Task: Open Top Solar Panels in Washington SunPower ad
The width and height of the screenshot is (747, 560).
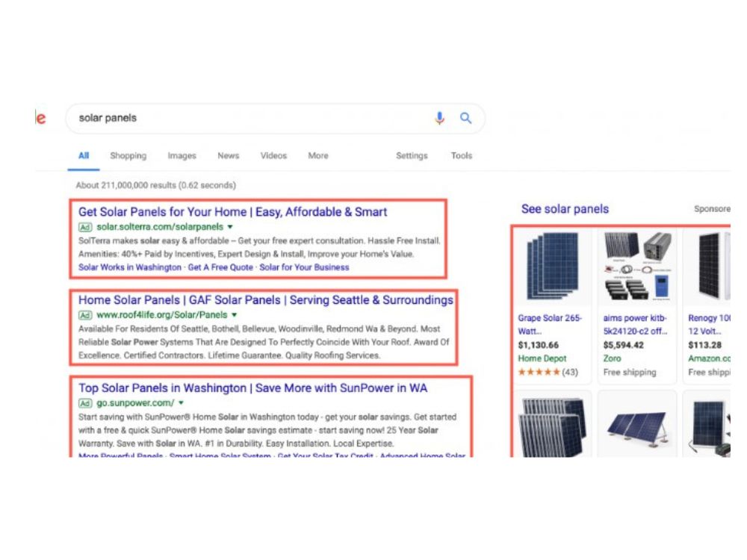Action: [252, 388]
